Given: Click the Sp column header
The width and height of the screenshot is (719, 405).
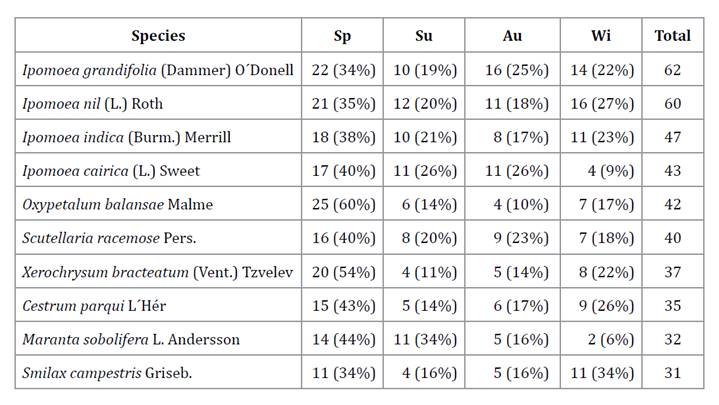Looking at the screenshot, I should click(342, 36).
